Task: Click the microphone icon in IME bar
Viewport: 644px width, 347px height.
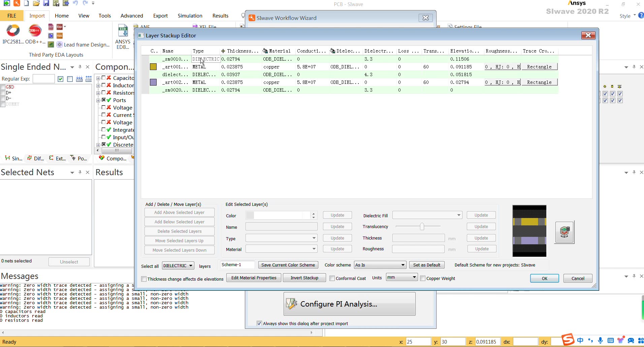Action: 601,341
